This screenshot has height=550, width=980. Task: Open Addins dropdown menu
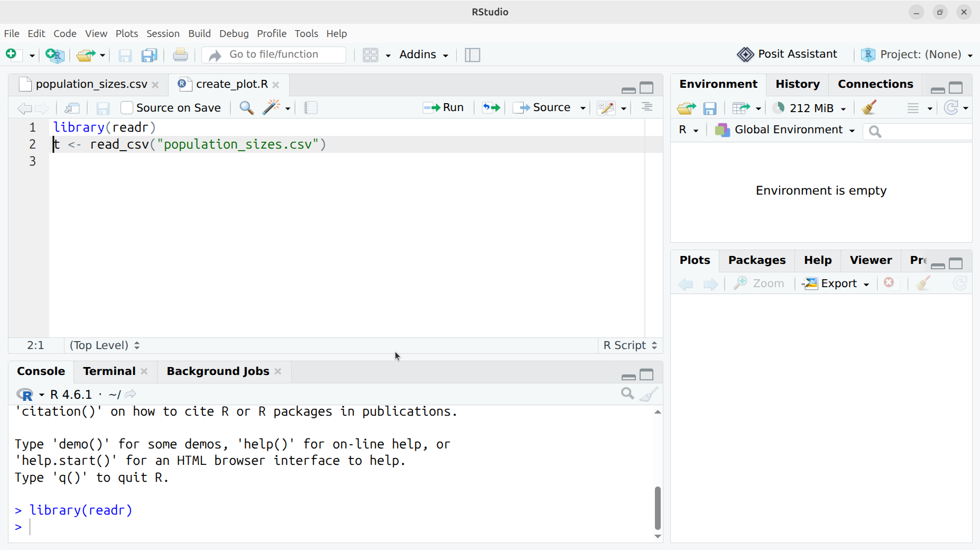tap(424, 54)
